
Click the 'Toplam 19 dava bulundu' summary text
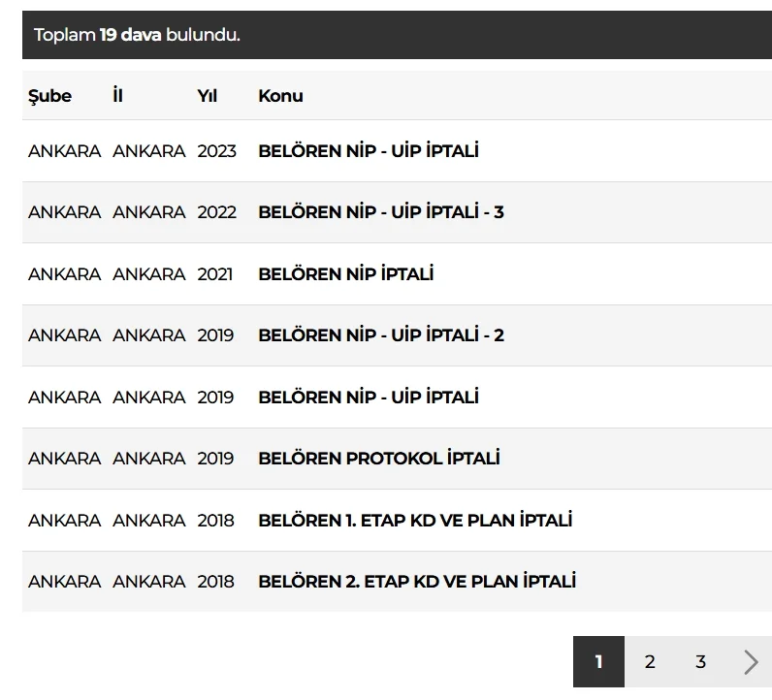(137, 35)
